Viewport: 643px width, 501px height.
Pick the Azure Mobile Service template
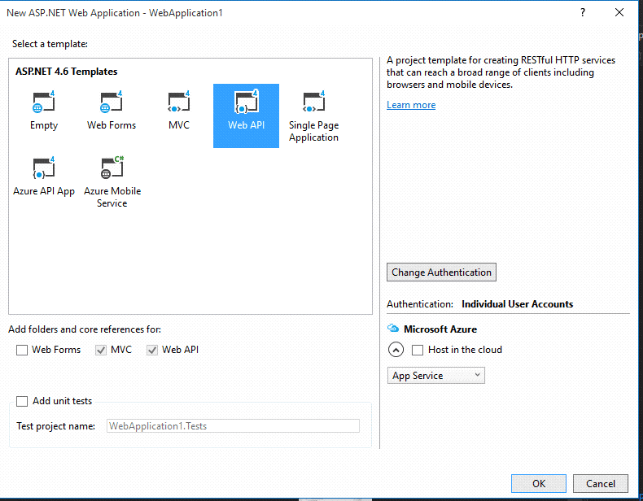pos(111,168)
